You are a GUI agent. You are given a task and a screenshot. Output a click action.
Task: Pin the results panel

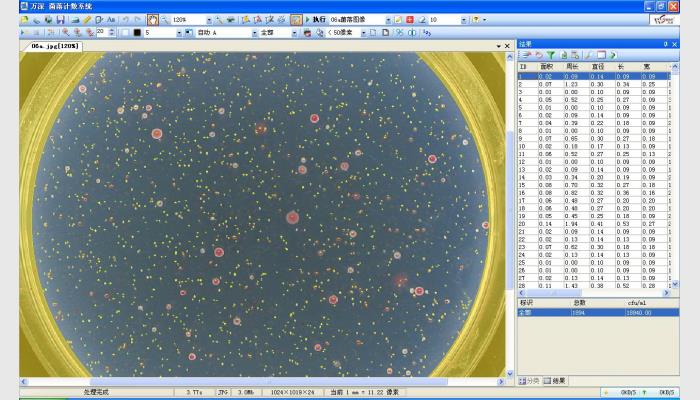pyautogui.click(x=663, y=44)
